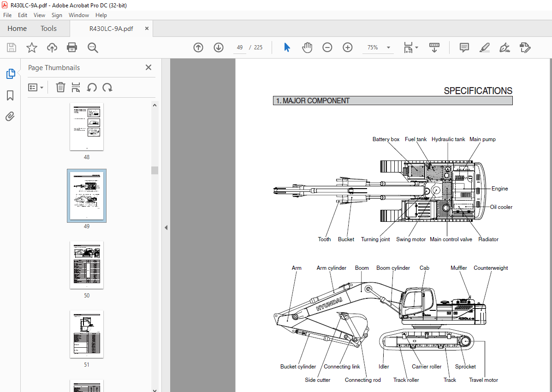Add a sticky note comment
The height and width of the screenshot is (392, 552).
pyautogui.click(x=464, y=48)
